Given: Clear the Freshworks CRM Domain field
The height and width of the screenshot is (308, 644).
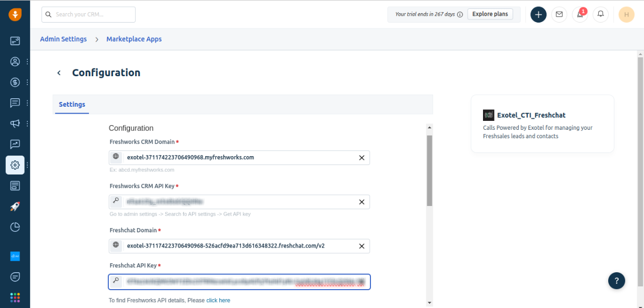Looking at the screenshot, I should point(361,158).
